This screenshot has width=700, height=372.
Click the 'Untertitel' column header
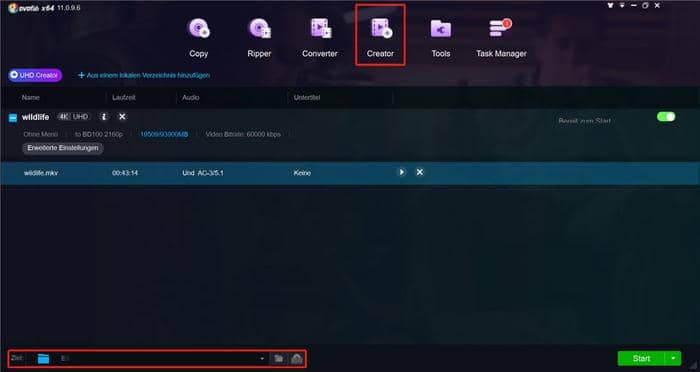tap(307, 97)
